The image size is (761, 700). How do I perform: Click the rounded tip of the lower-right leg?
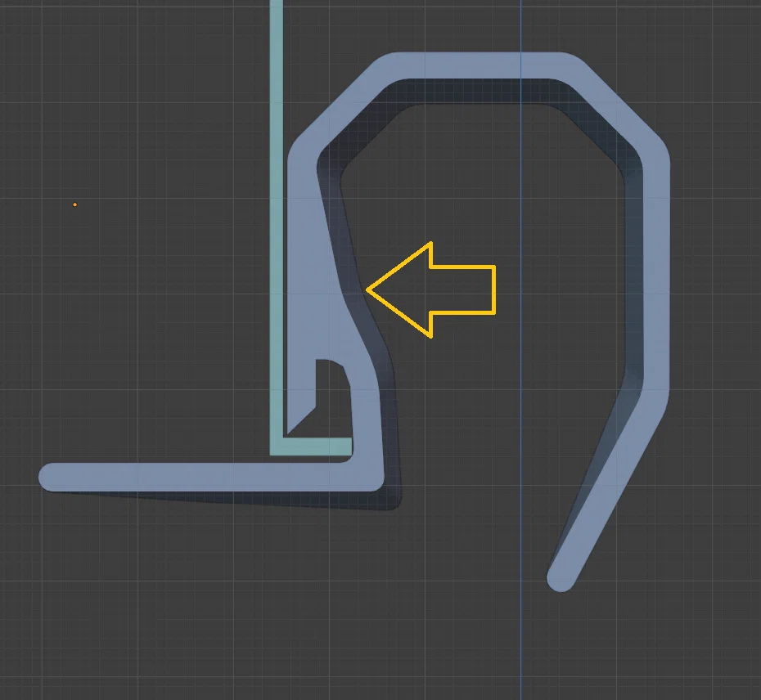coord(561,578)
